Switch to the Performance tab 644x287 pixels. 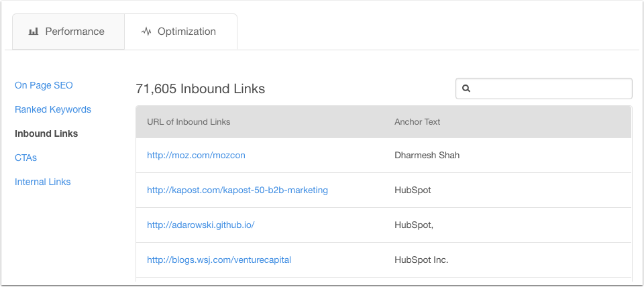coord(68,32)
